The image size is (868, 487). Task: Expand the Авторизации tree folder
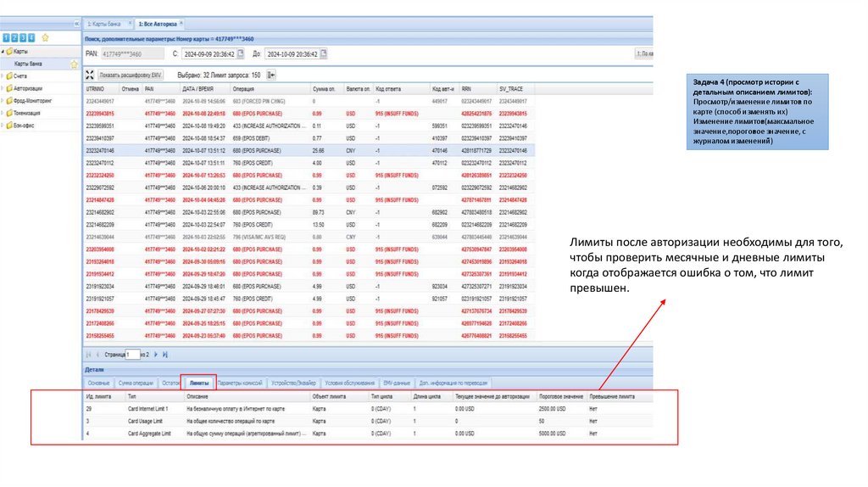[3, 87]
